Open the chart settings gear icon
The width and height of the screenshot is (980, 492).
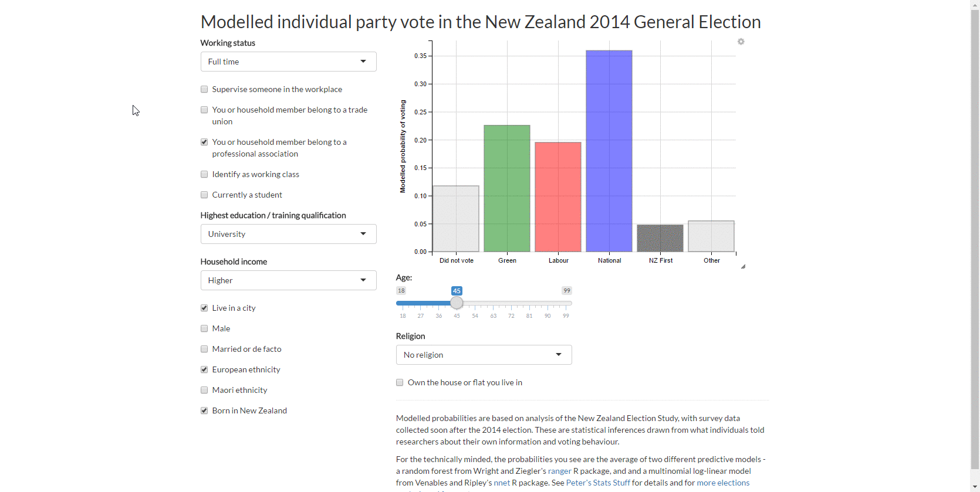pyautogui.click(x=741, y=42)
